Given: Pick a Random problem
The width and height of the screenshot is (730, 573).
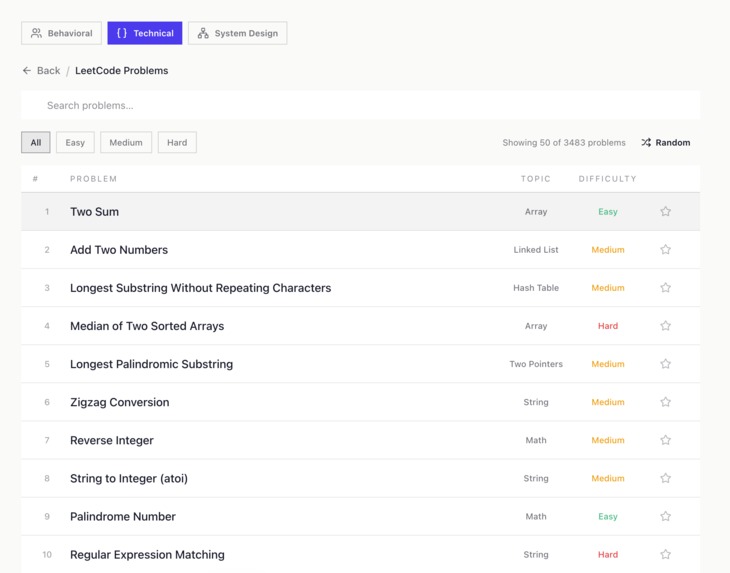Looking at the screenshot, I should 666,142.
